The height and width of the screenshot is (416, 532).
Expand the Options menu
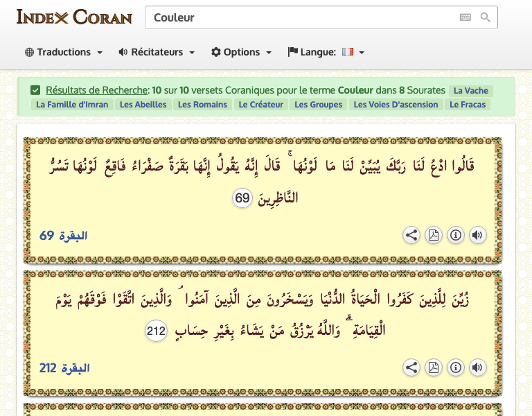click(241, 52)
